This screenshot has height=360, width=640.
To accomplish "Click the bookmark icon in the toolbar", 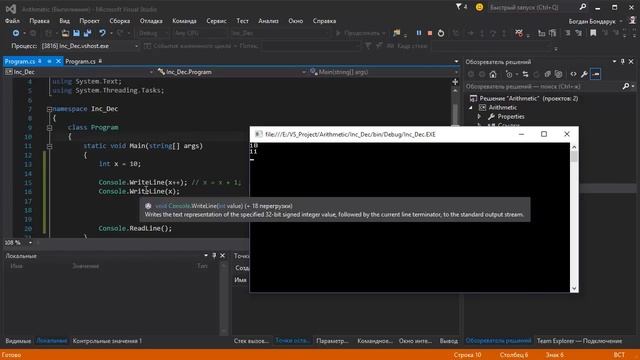I will pos(593,33).
